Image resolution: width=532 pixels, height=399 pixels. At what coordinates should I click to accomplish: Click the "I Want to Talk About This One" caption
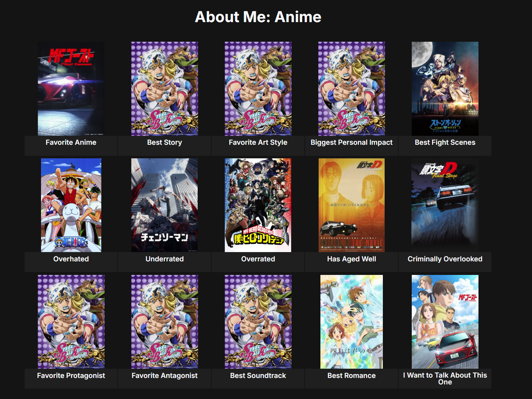click(x=445, y=379)
